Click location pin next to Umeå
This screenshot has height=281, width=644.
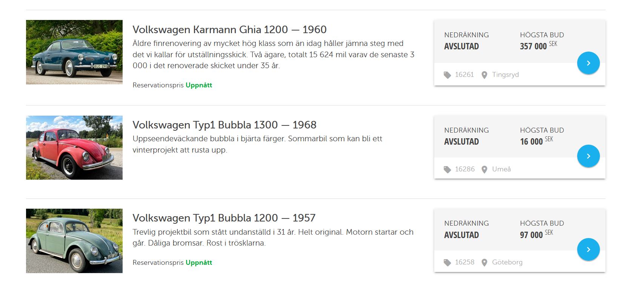[x=484, y=170]
